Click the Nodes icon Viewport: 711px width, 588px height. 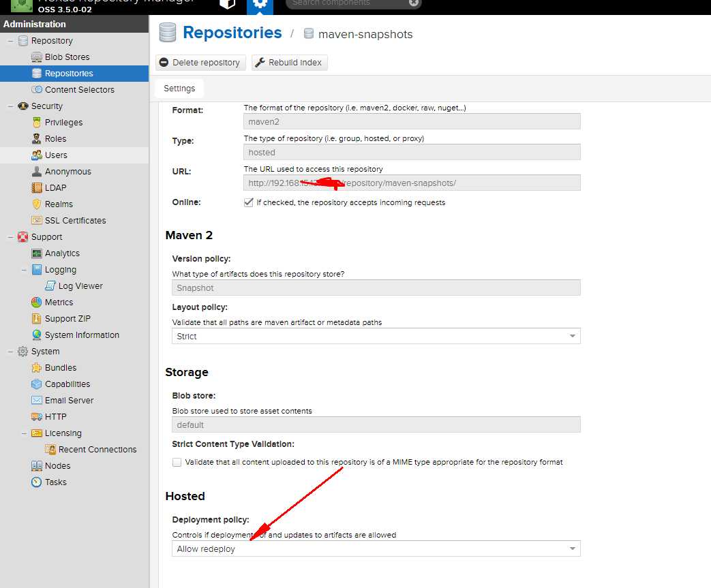37,465
